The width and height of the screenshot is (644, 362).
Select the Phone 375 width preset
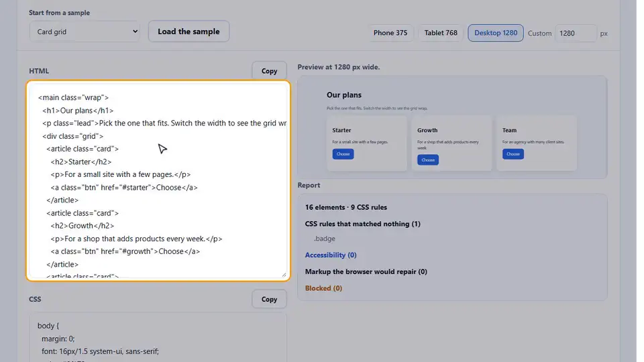coord(390,33)
